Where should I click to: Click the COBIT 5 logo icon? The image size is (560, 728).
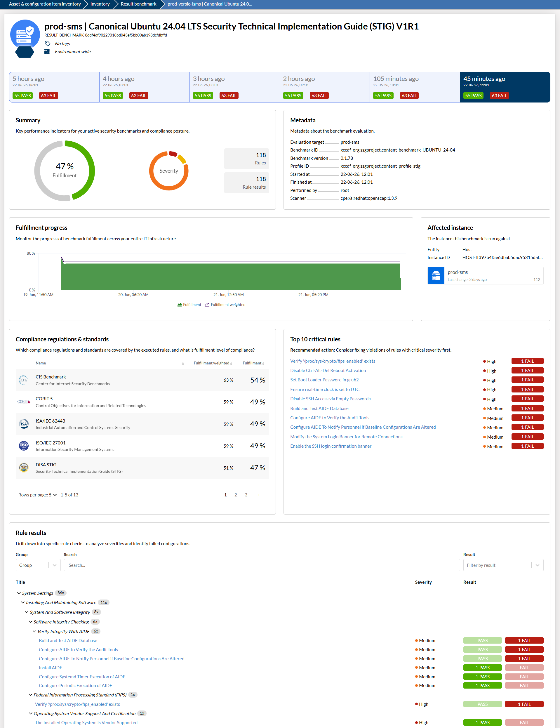pyautogui.click(x=24, y=402)
